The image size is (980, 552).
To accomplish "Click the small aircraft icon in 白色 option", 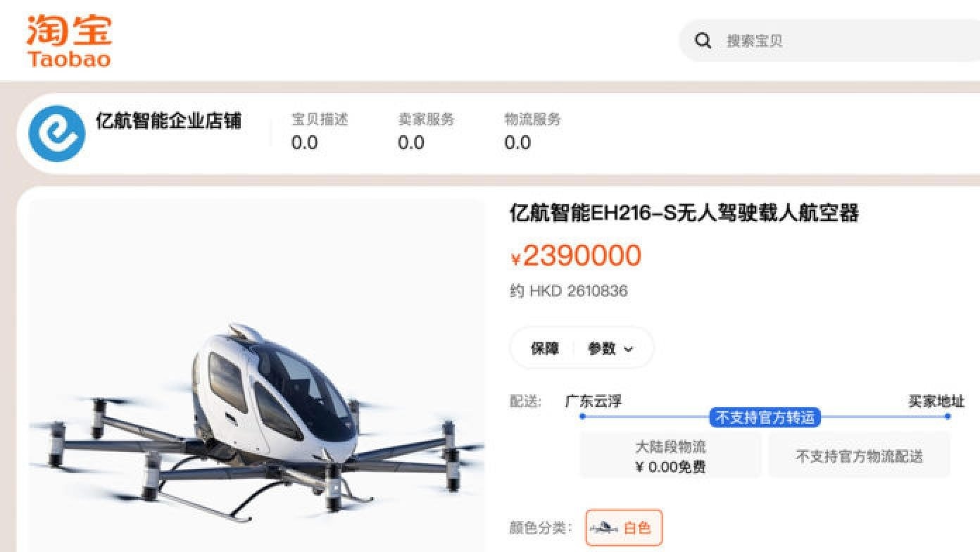I will click(x=604, y=528).
